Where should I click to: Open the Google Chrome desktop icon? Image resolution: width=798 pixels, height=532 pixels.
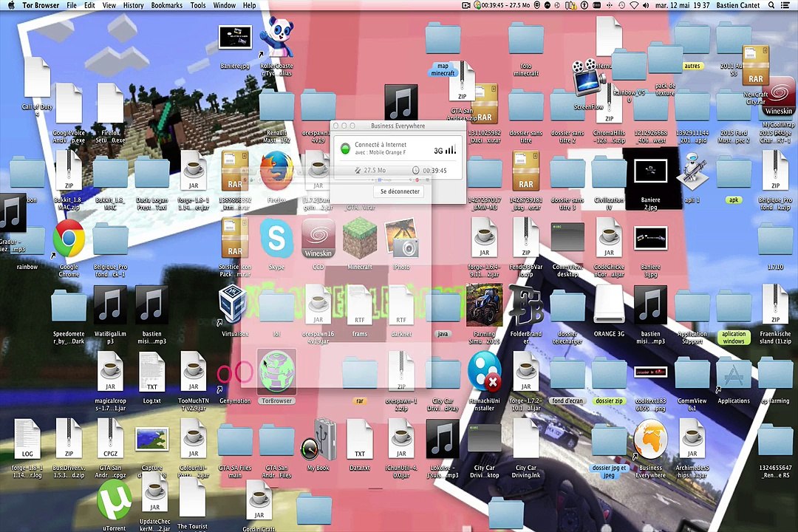point(69,239)
